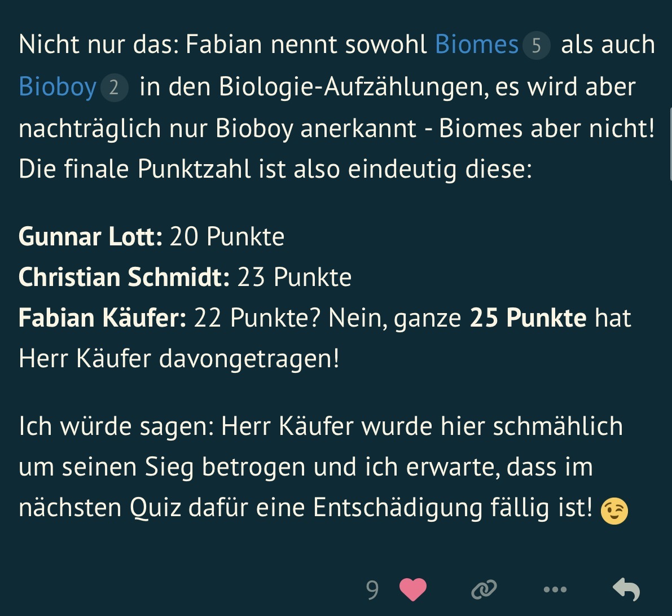
Task: Open the Biomes link
Action: click(x=476, y=45)
